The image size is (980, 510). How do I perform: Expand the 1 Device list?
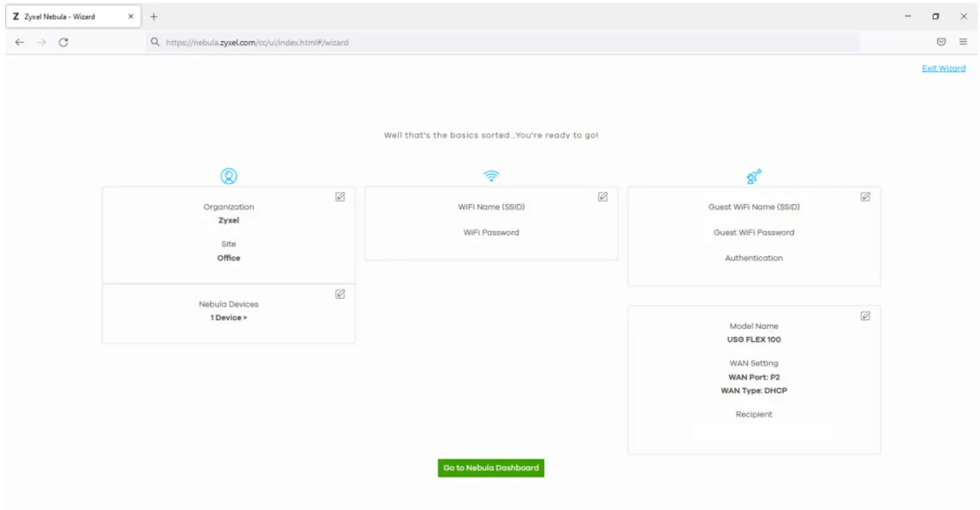pos(229,317)
